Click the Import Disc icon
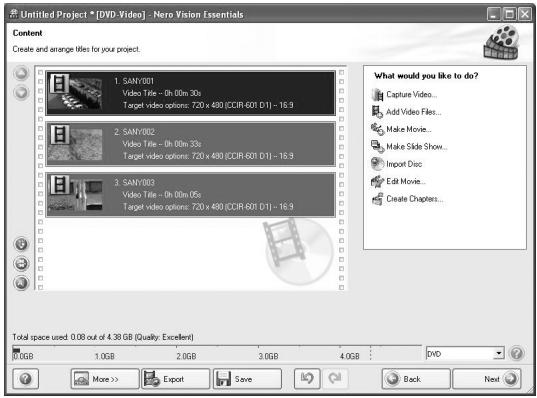This screenshot has height=398, width=537. point(377,164)
